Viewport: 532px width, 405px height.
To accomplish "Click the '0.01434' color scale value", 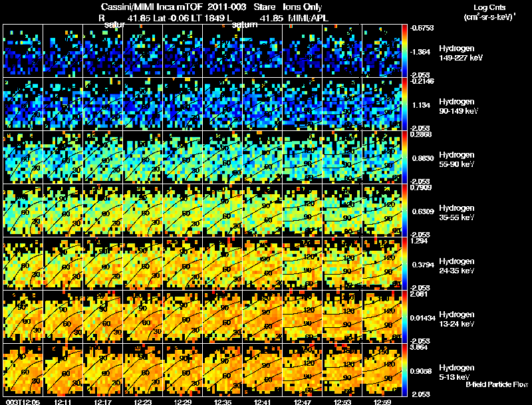I will click(x=423, y=318).
